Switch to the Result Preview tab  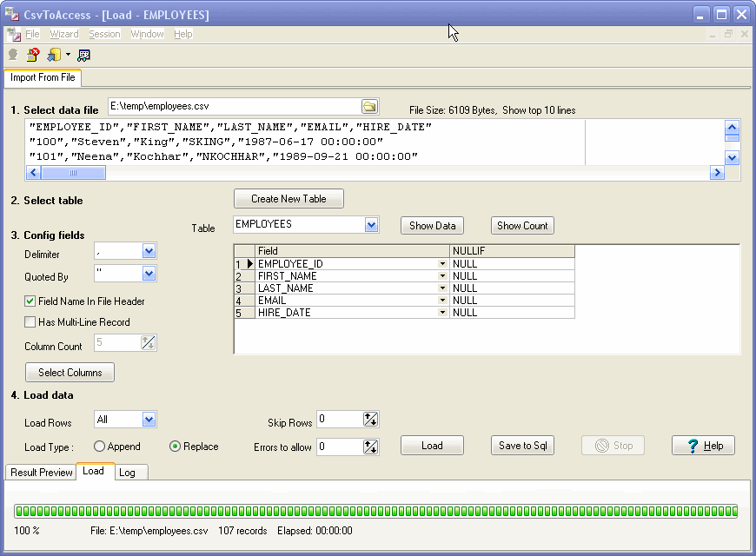[x=41, y=473]
